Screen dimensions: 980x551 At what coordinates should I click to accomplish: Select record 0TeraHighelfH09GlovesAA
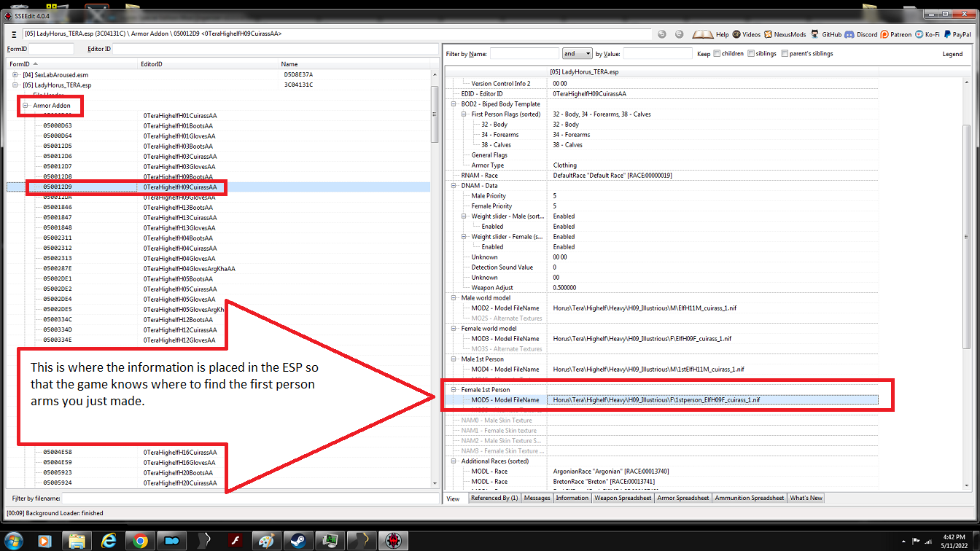pos(180,197)
